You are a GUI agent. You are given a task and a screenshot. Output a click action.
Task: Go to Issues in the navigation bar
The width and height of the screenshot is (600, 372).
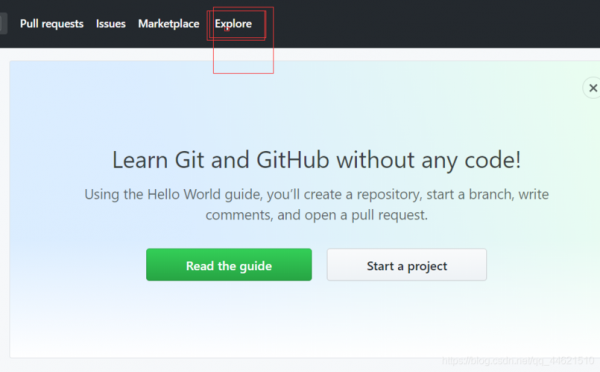coord(111,24)
